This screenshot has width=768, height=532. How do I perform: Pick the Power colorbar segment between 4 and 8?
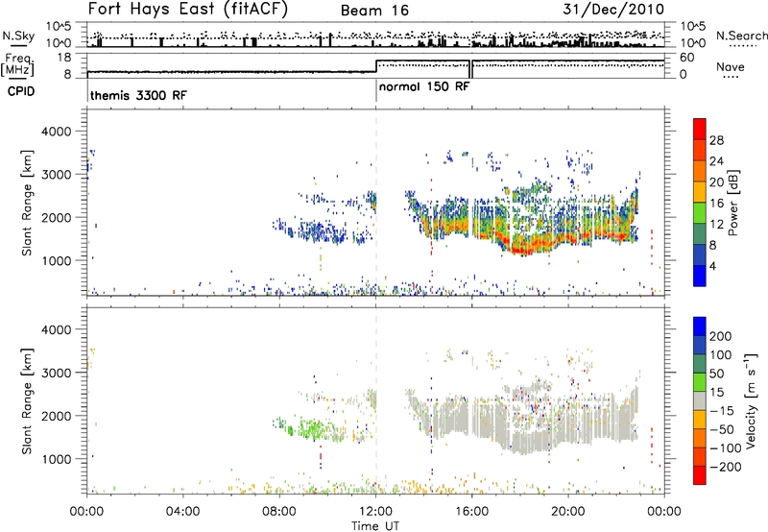[x=700, y=254]
